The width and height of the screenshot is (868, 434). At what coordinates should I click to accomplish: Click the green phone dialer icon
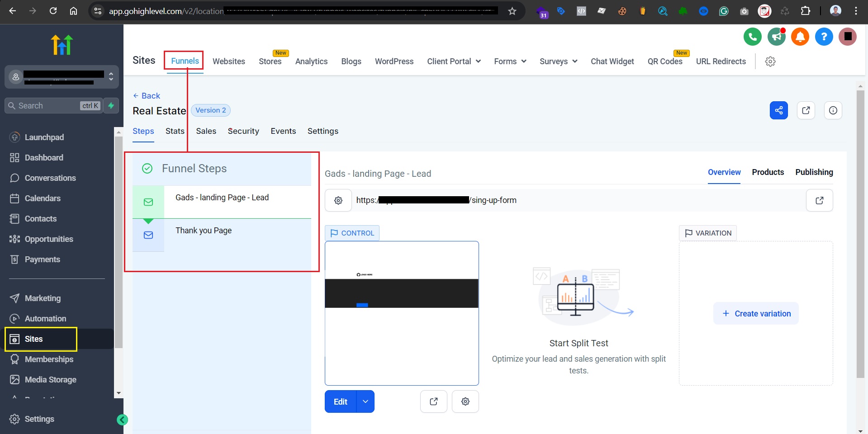click(x=753, y=37)
